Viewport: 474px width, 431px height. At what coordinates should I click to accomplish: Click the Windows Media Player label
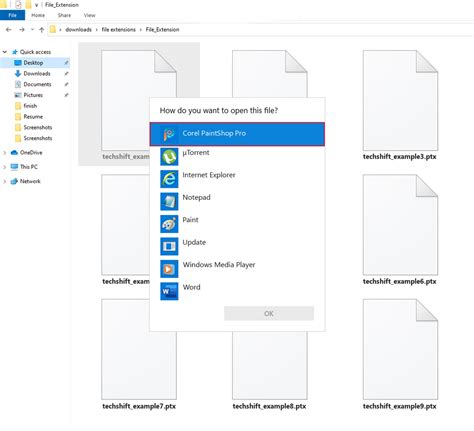point(219,265)
